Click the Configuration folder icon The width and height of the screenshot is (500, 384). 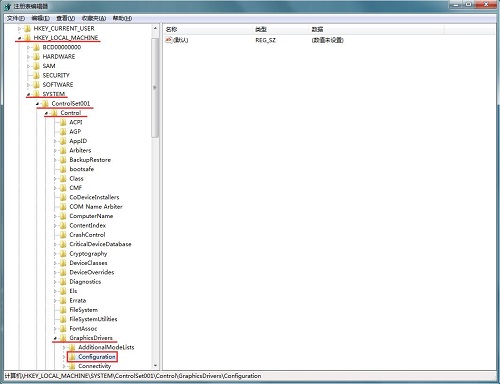[x=72, y=357]
